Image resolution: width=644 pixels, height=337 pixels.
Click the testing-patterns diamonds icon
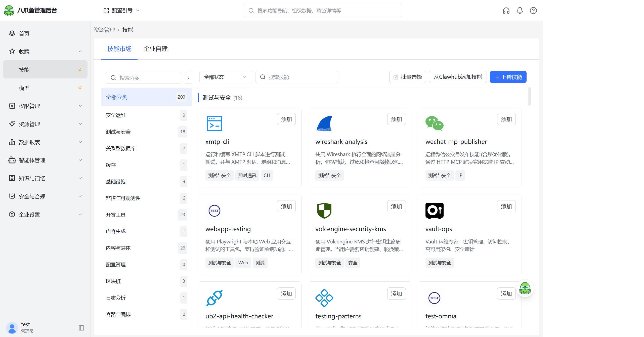[324, 298]
